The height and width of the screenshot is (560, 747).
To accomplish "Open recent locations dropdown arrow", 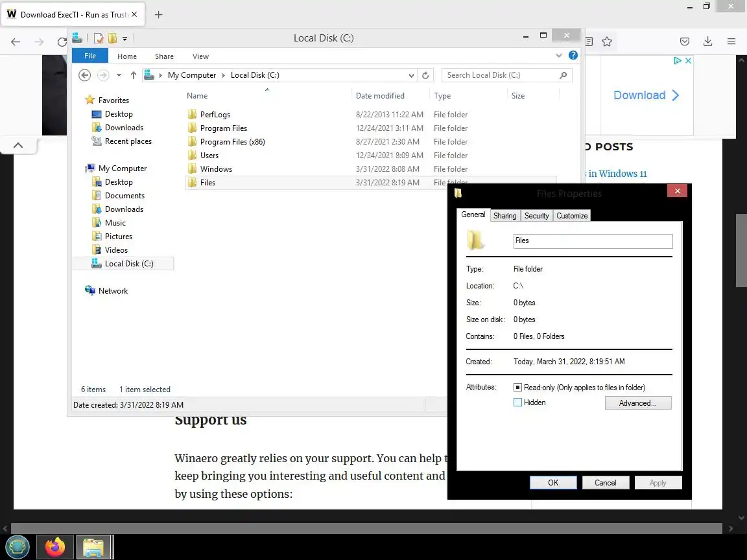I will coord(119,75).
